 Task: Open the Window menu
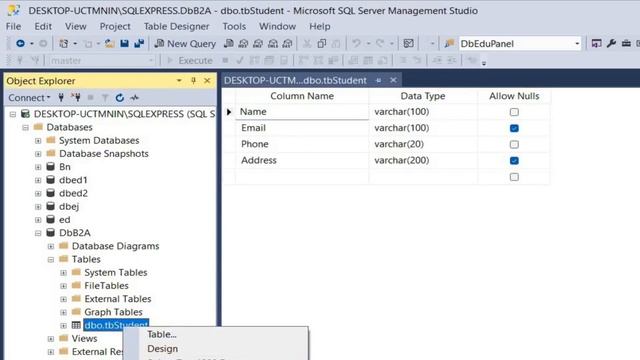pos(277,27)
